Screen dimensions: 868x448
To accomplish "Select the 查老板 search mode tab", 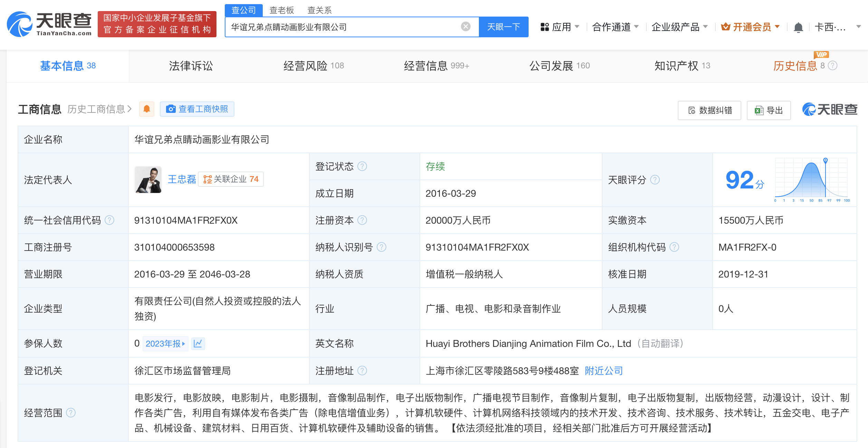I will (281, 10).
